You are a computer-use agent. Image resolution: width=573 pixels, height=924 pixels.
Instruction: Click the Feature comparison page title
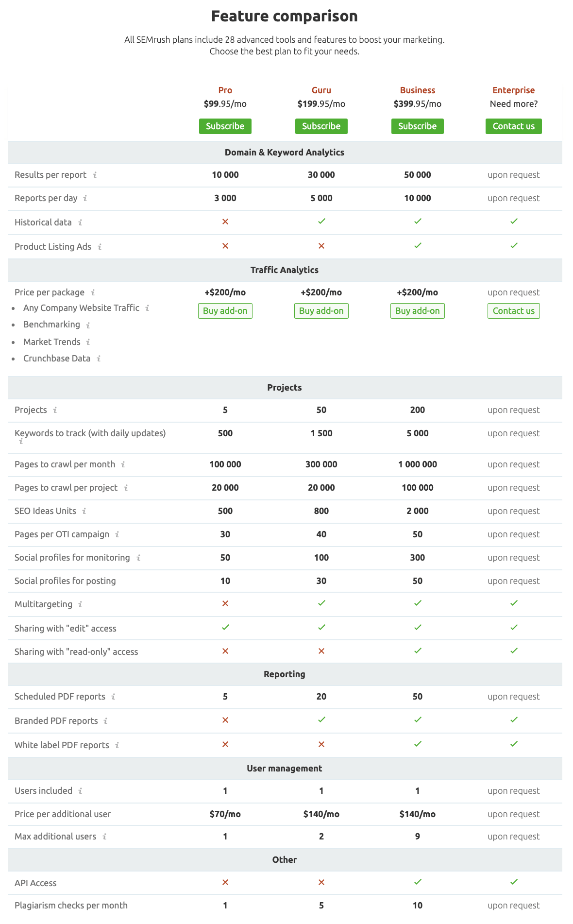(285, 16)
